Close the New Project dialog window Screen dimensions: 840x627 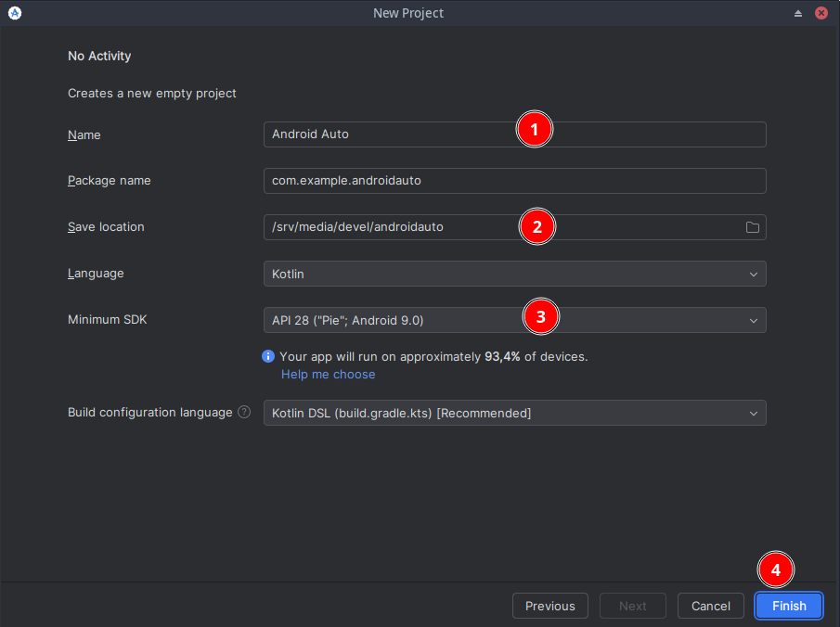tap(821, 13)
